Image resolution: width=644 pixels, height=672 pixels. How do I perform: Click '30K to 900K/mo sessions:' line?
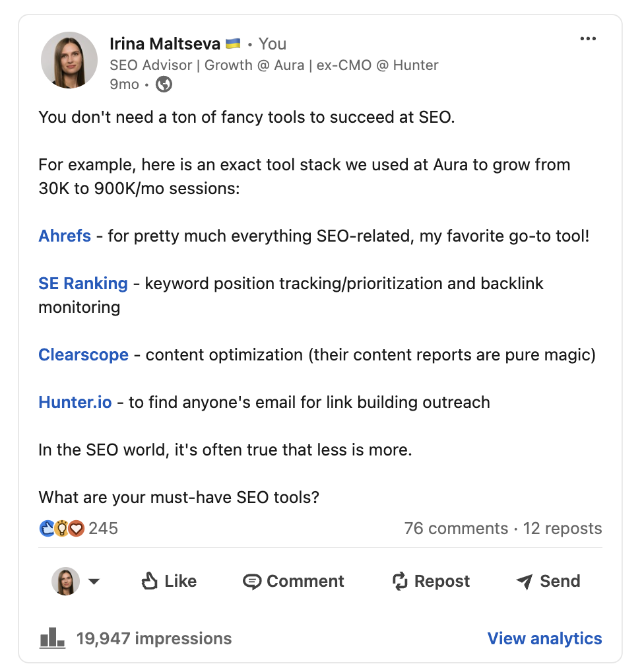pos(139,189)
